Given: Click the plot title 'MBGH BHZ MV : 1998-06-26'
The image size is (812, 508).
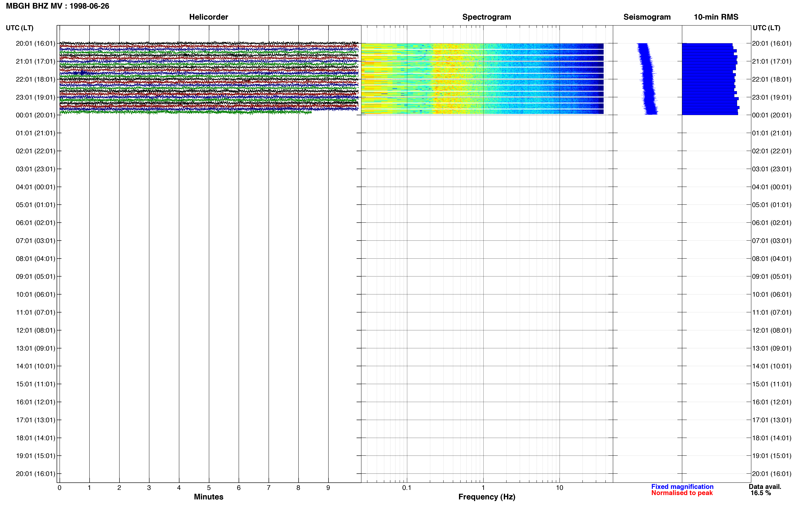Looking at the screenshot, I should click(x=57, y=6).
